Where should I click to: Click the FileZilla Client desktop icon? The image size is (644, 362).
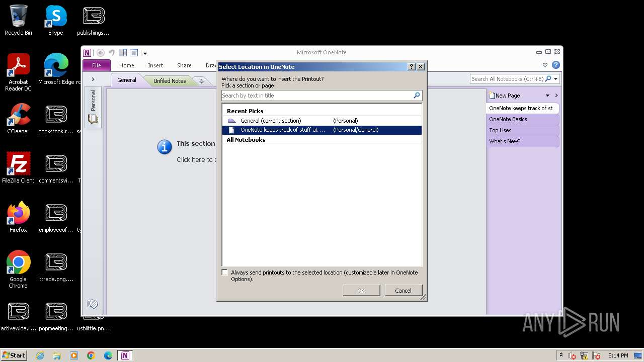18,168
